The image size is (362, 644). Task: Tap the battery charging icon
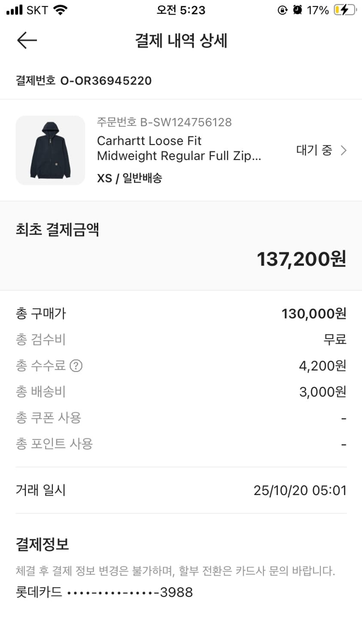click(x=345, y=10)
